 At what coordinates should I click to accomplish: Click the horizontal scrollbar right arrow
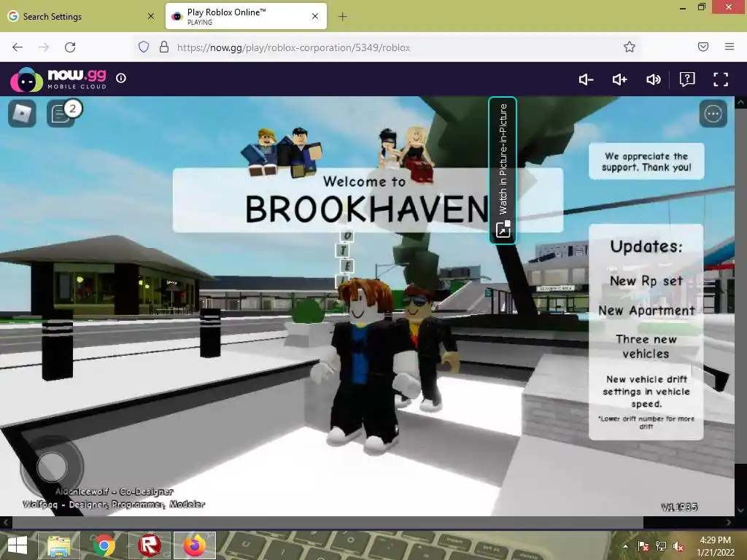[x=729, y=522]
